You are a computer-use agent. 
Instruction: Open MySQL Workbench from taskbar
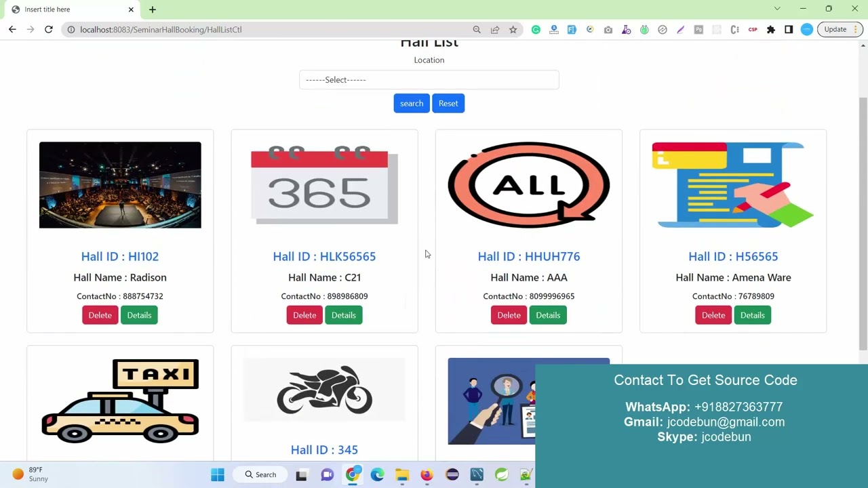(x=477, y=474)
